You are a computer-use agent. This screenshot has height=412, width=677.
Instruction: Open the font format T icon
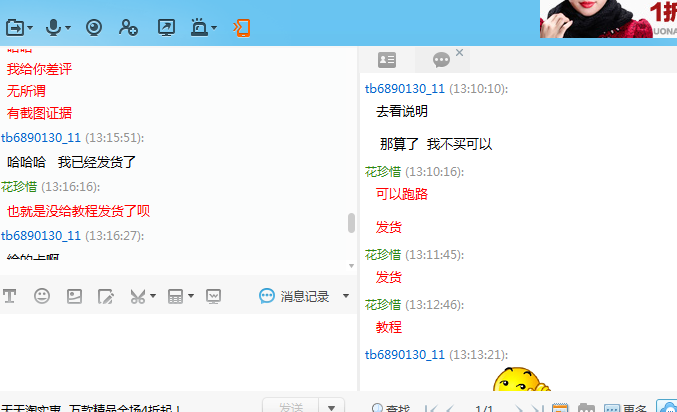pyautogui.click(x=9, y=296)
